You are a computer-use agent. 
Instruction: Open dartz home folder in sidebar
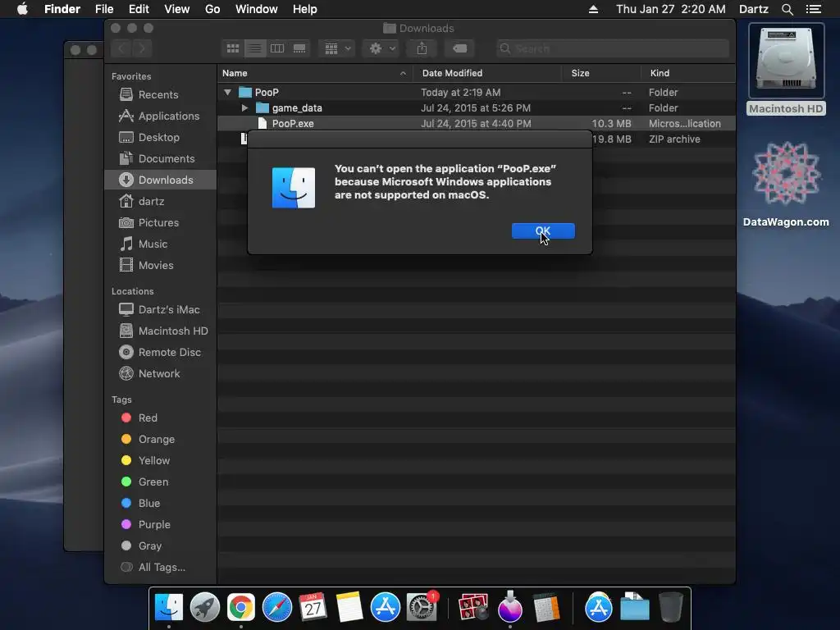(161, 202)
